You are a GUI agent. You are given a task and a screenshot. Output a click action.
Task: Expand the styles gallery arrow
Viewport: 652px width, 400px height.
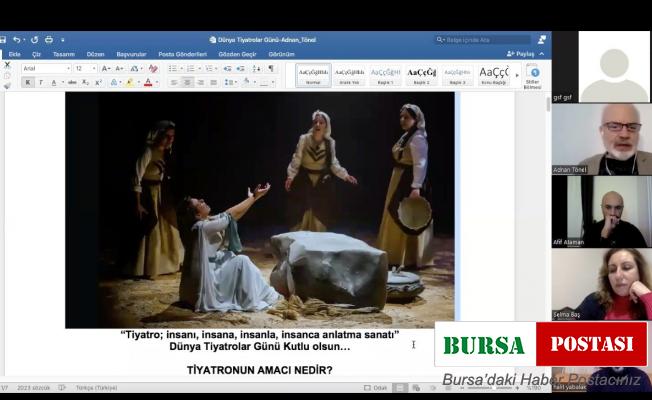tap(517, 75)
